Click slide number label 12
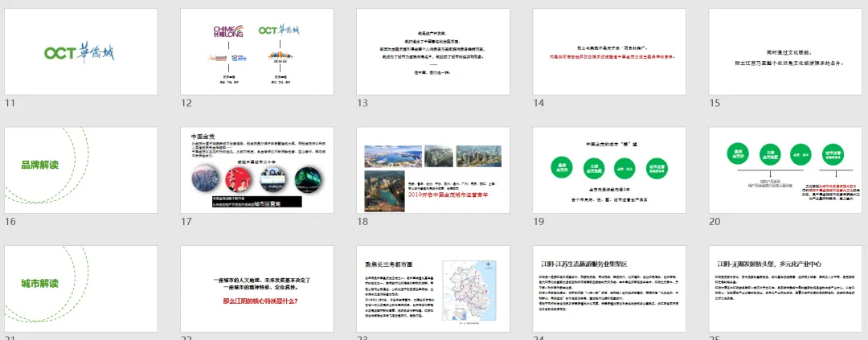Viewport: 868px width, 340px height. point(186,103)
